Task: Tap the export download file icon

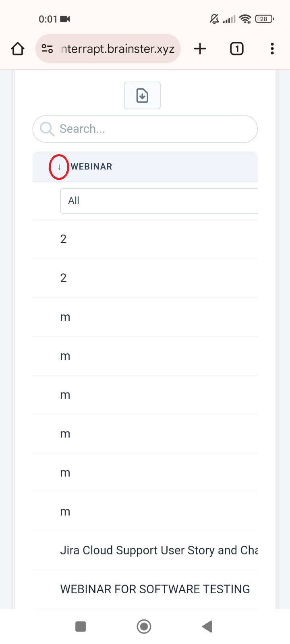Action: tap(142, 95)
